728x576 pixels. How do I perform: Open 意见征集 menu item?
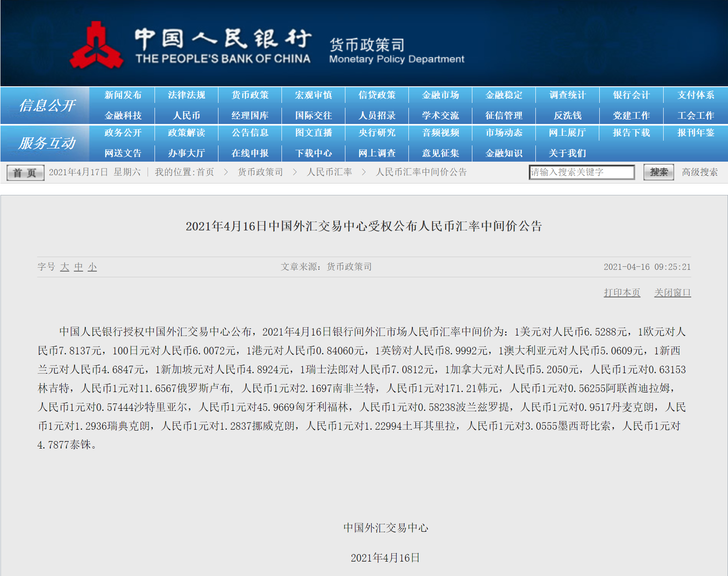[x=440, y=153]
